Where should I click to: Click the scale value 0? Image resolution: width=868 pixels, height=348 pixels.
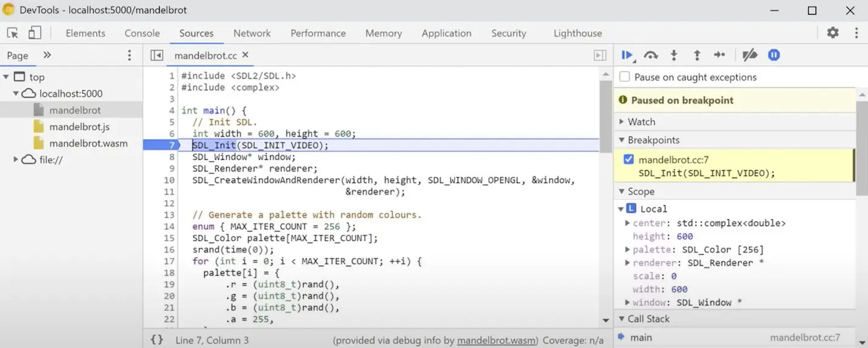(674, 276)
